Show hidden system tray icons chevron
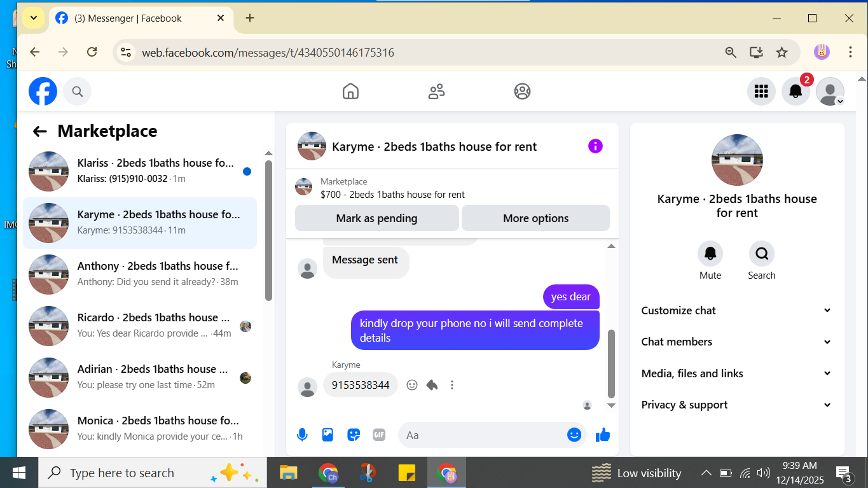 pos(706,473)
